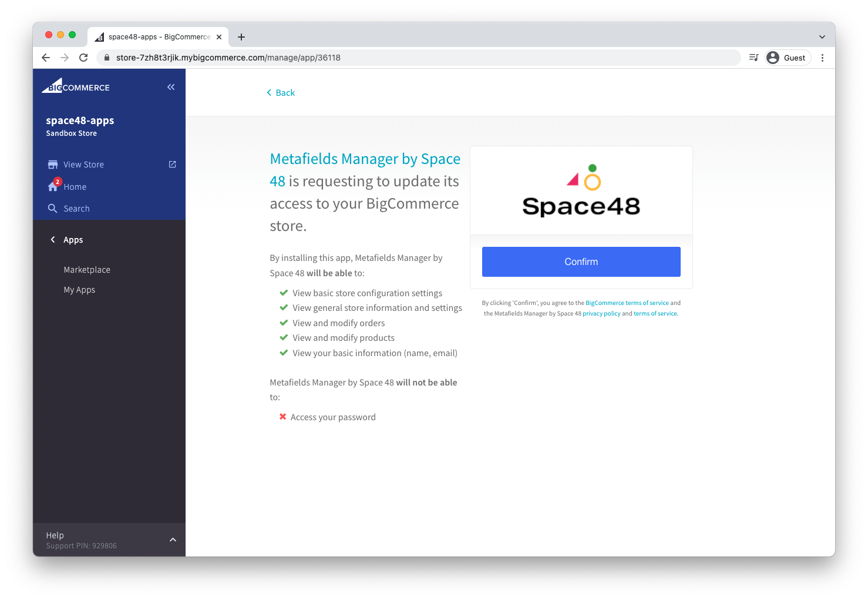Open BigCommerce terms of service link
Image resolution: width=868 pixels, height=600 pixels.
(627, 303)
